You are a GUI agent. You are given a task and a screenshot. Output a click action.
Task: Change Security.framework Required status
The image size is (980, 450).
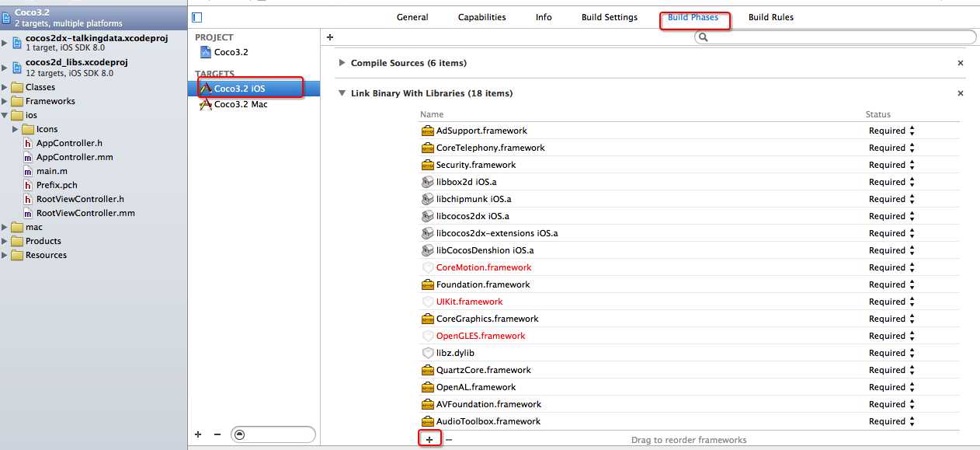(891, 165)
